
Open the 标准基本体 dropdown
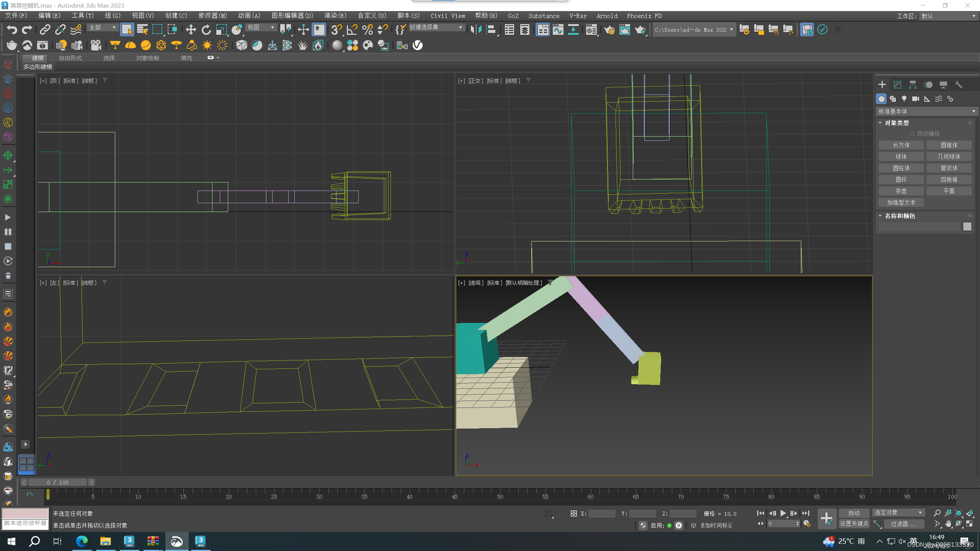click(x=926, y=111)
